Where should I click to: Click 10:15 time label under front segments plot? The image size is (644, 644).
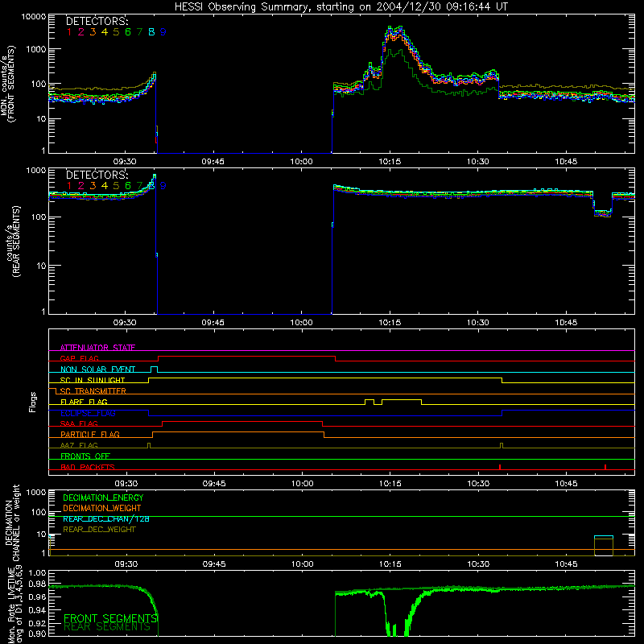pos(390,162)
